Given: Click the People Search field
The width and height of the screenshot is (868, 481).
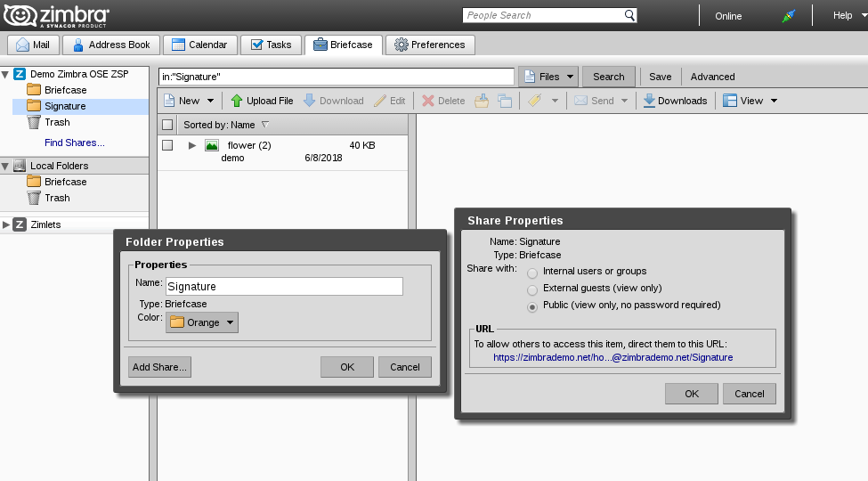Looking at the screenshot, I should [x=543, y=15].
